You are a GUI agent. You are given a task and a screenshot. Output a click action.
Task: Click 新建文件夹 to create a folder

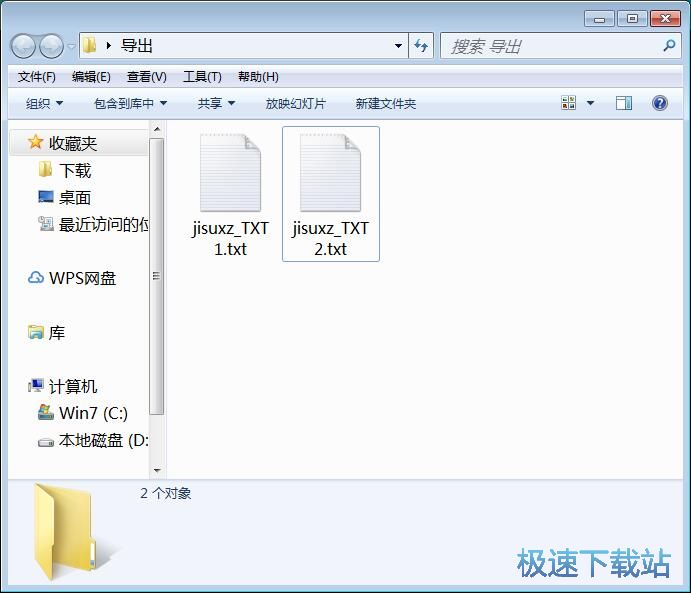386,104
